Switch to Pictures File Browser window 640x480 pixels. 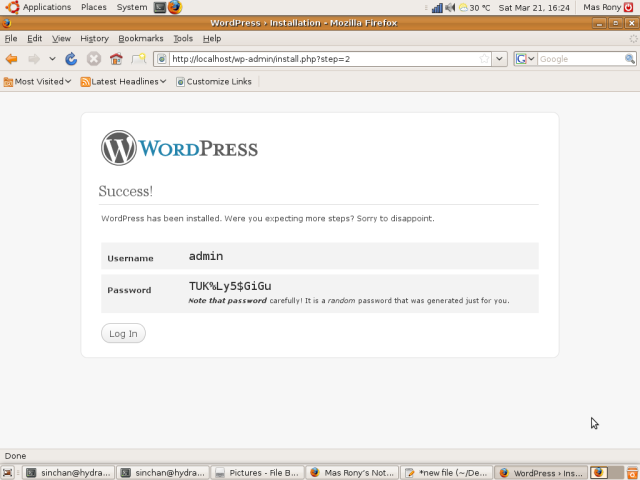(258, 473)
